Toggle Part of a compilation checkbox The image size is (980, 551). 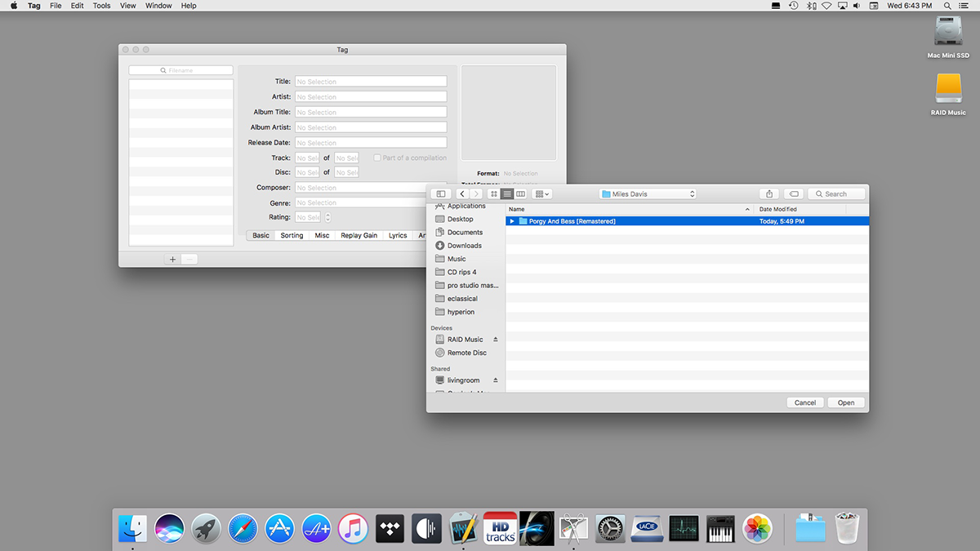coord(377,158)
